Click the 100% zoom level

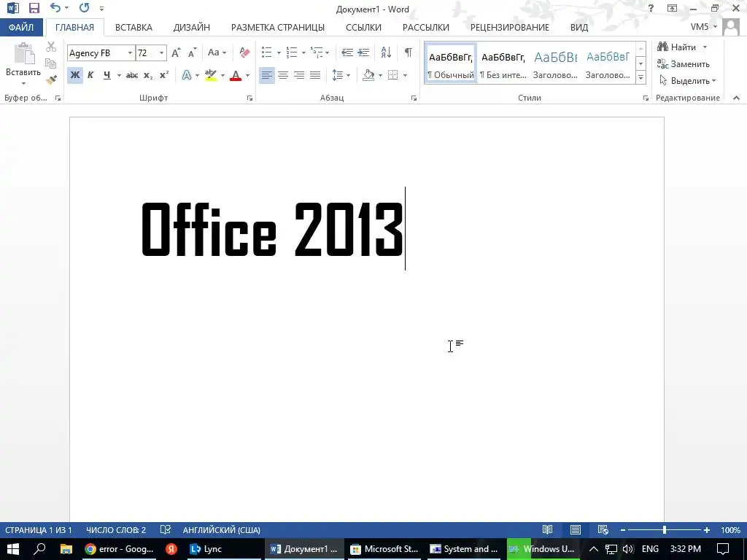point(730,530)
